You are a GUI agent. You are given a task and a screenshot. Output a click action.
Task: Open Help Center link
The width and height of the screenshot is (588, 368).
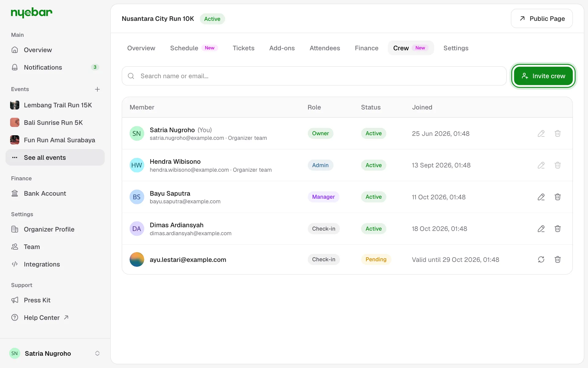(x=55, y=318)
